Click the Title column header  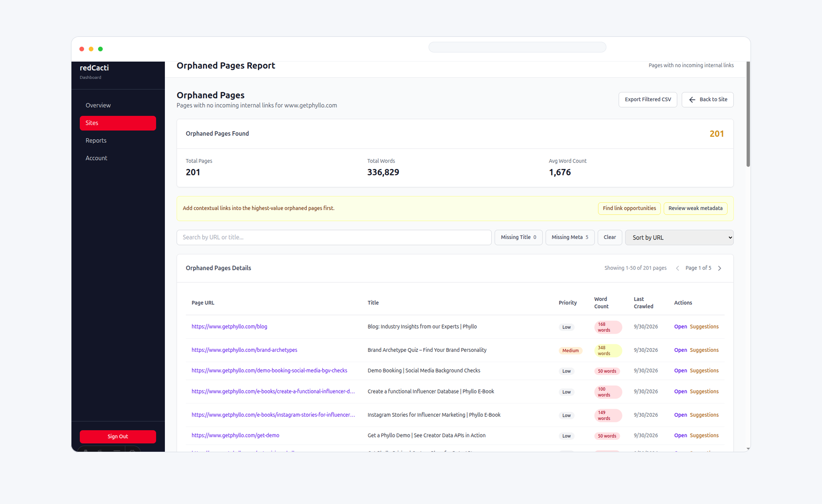coord(373,303)
